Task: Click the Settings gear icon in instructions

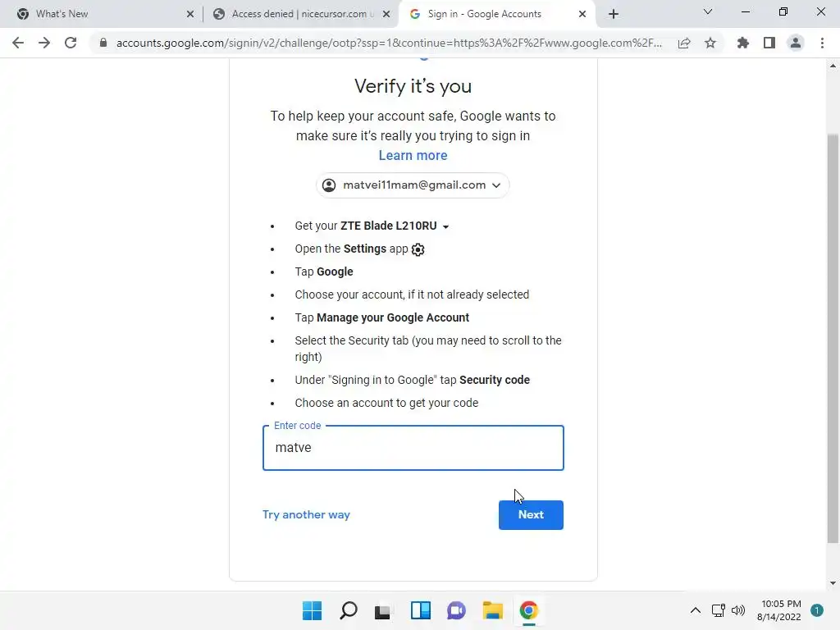Action: (418, 249)
